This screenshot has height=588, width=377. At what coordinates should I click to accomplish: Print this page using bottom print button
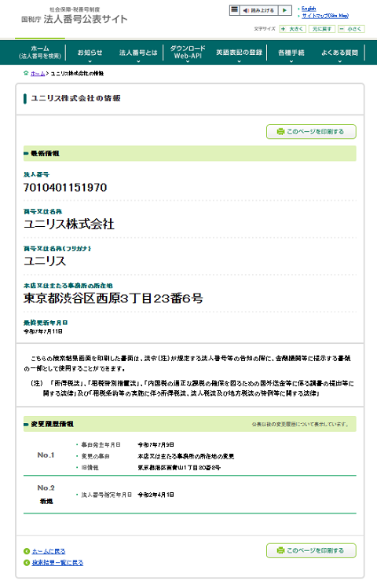point(311,550)
